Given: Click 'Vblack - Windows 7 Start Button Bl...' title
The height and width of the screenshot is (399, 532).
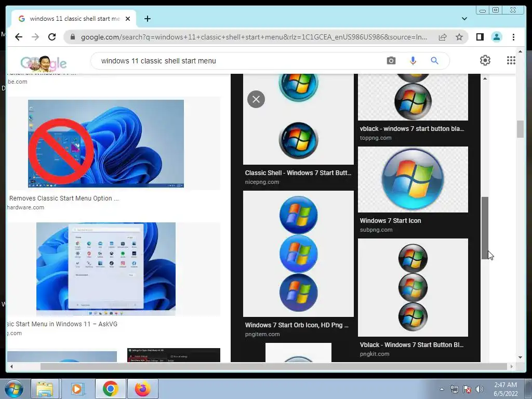Looking at the screenshot, I should (x=411, y=345).
